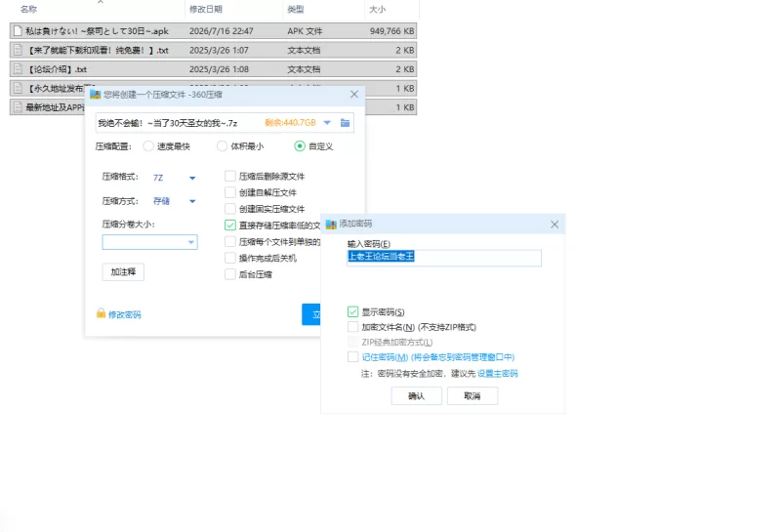Close the 添加密码 dialog

pyautogui.click(x=555, y=225)
